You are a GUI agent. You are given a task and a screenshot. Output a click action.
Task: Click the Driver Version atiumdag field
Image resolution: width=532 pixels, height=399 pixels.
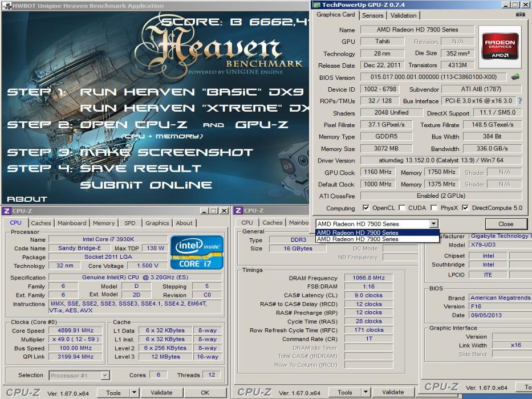(441, 160)
